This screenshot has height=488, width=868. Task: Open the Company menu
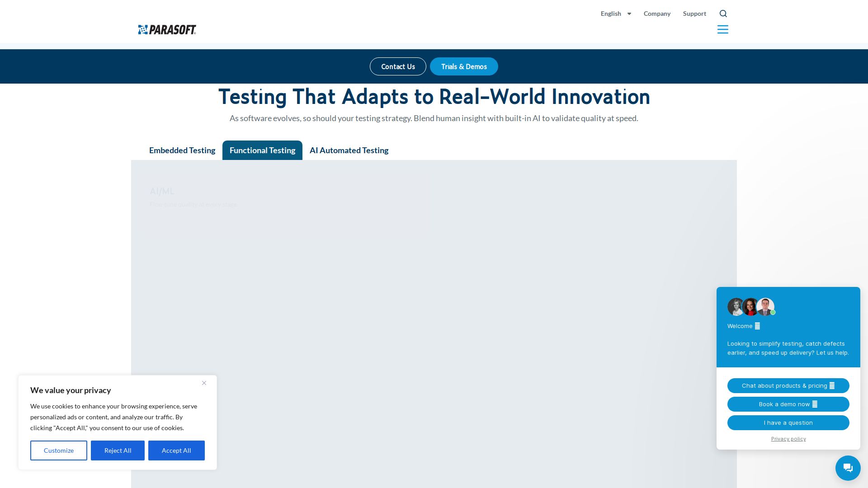[x=657, y=14]
